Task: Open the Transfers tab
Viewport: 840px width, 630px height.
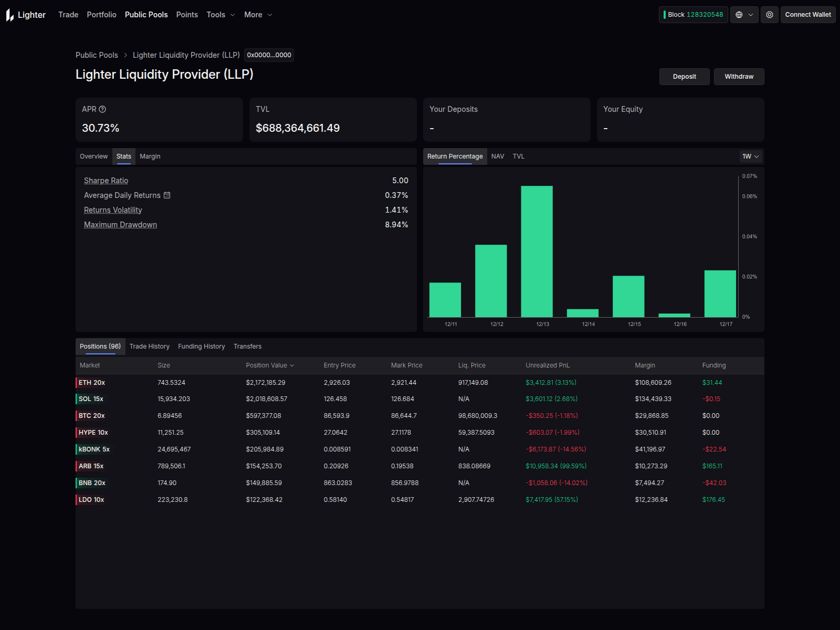Action: point(247,346)
